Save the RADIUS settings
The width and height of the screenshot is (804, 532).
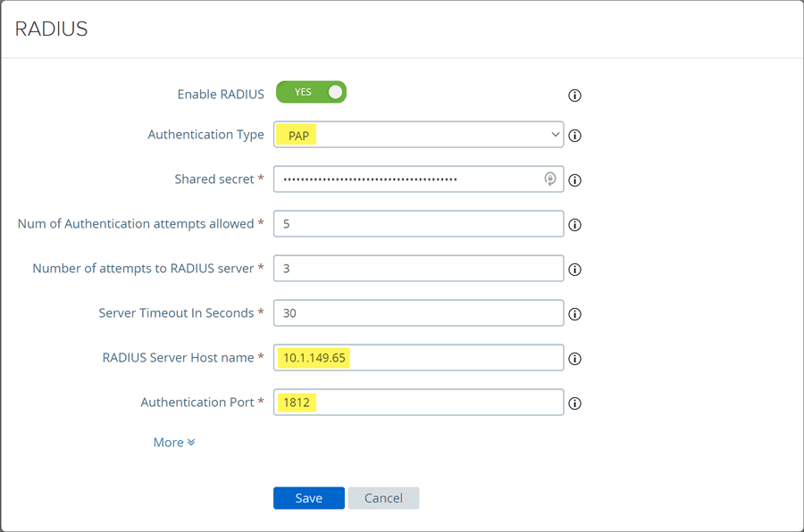point(308,498)
